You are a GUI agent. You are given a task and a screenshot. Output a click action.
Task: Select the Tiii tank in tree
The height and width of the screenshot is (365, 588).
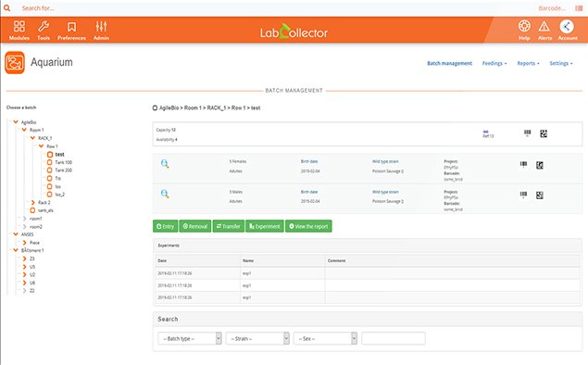tap(58, 178)
